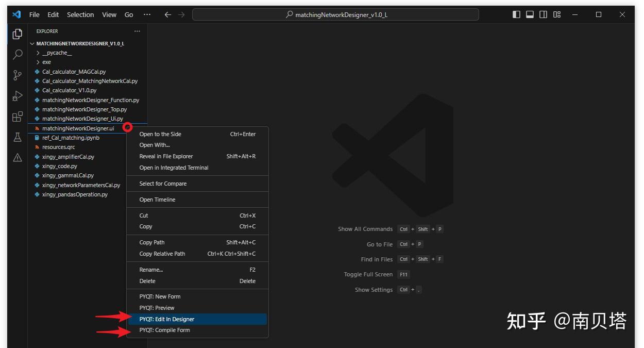The image size is (644, 348).
Task: Choose Select for Compare
Action: pos(197,184)
